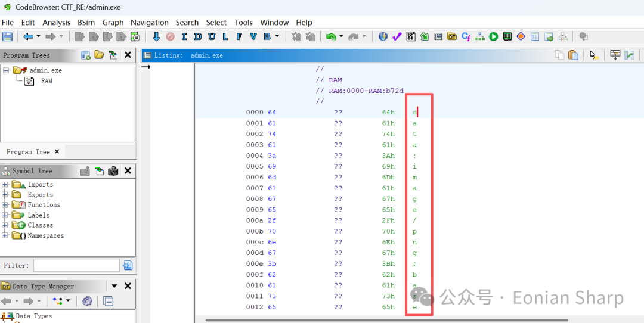The width and height of the screenshot is (644, 323).
Task: Open the Select menu
Action: [x=216, y=23]
